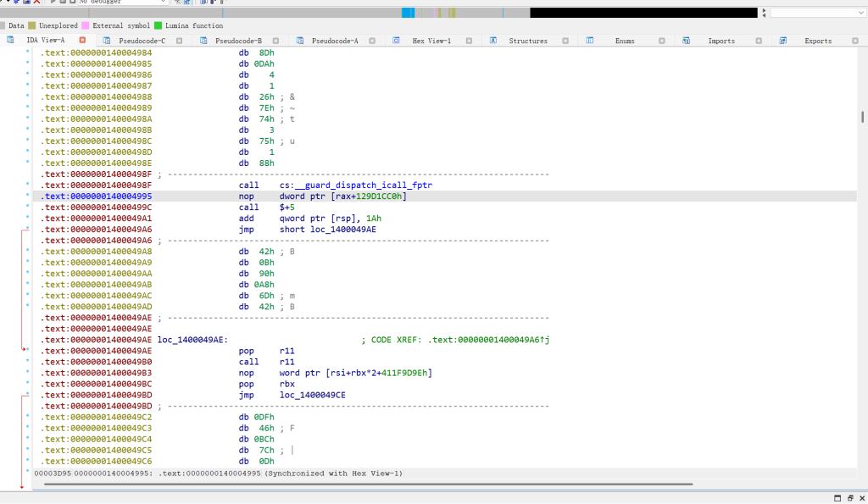Image resolution: width=868 pixels, height=504 pixels.
Task: Close the Pseudocode-B tab
Action: point(275,41)
